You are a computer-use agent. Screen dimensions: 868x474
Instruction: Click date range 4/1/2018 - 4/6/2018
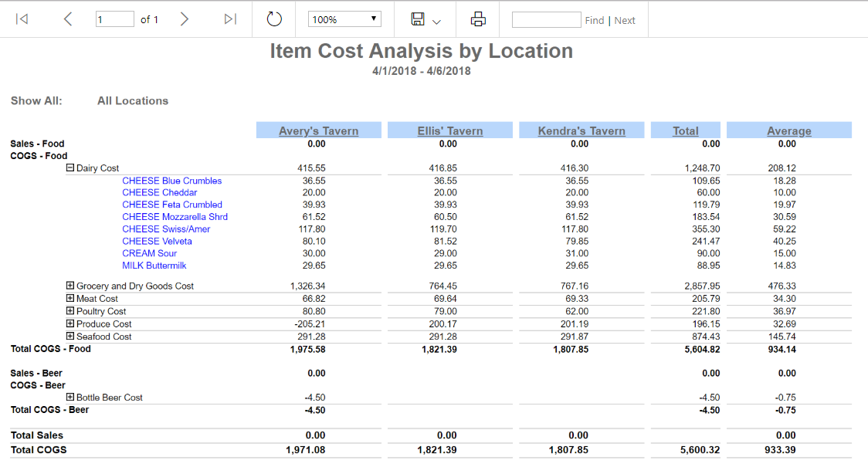[422, 71]
